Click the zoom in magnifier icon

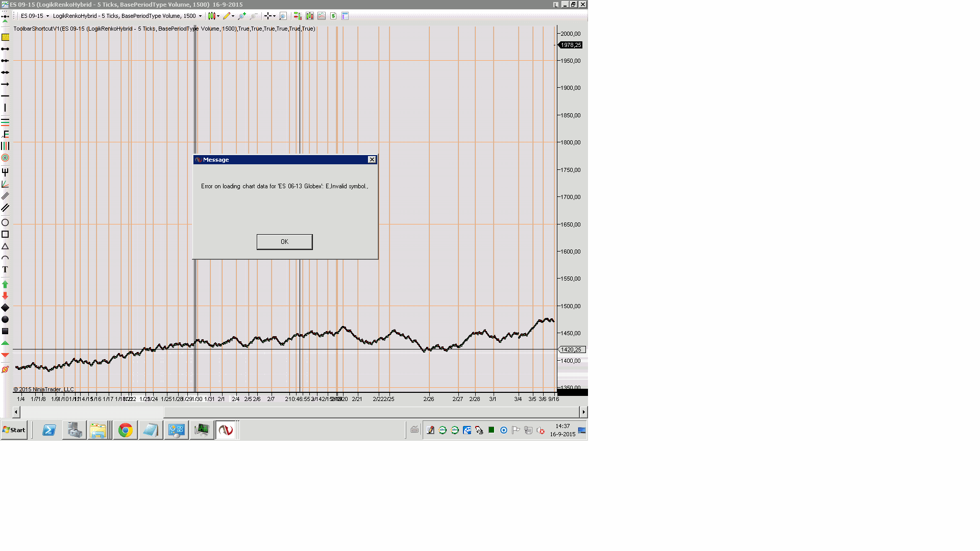[x=242, y=16]
